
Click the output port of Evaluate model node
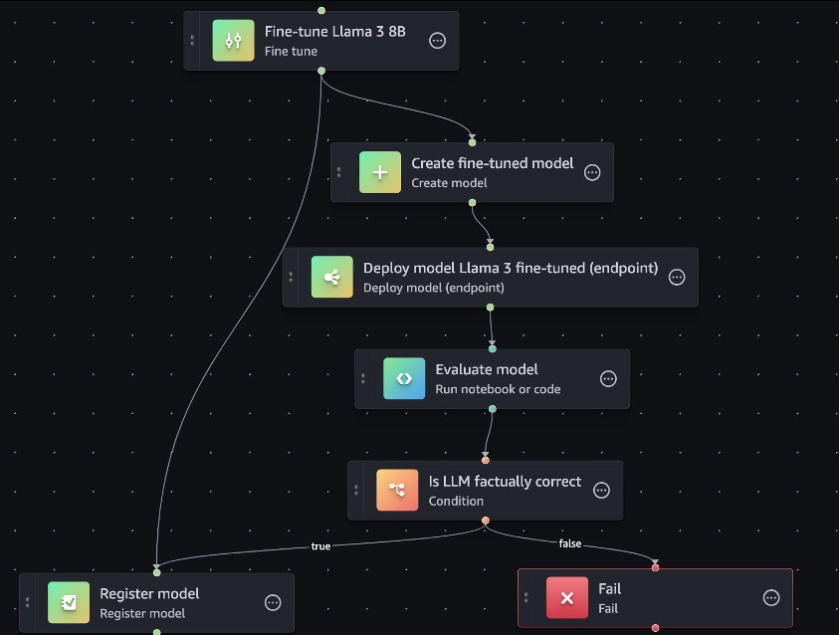click(493, 409)
